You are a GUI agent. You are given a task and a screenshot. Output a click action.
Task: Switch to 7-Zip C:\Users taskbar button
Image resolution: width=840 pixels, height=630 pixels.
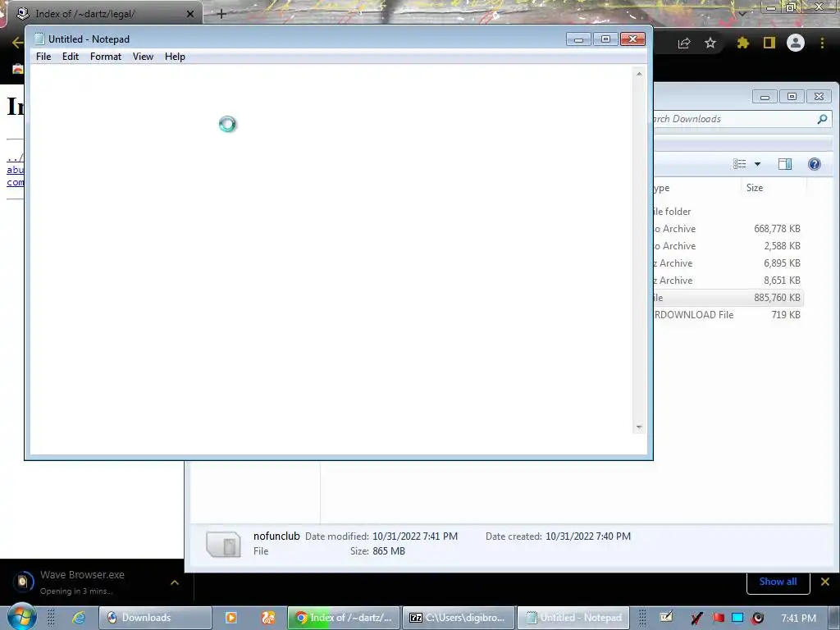pos(459,618)
